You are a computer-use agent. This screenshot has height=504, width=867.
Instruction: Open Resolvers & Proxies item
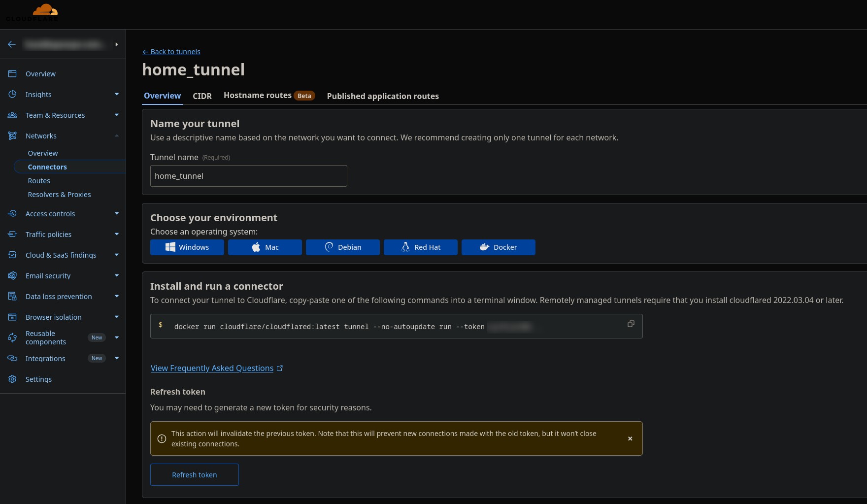(x=59, y=195)
